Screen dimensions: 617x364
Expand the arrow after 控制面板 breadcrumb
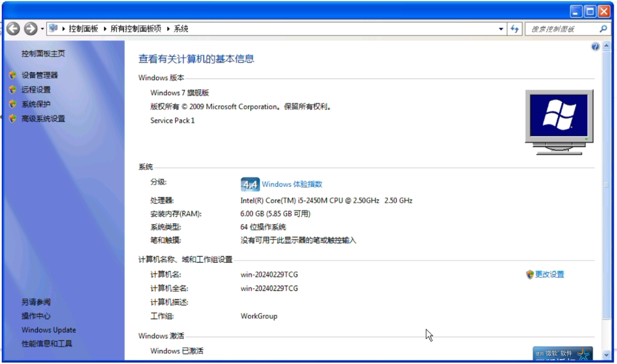105,29
